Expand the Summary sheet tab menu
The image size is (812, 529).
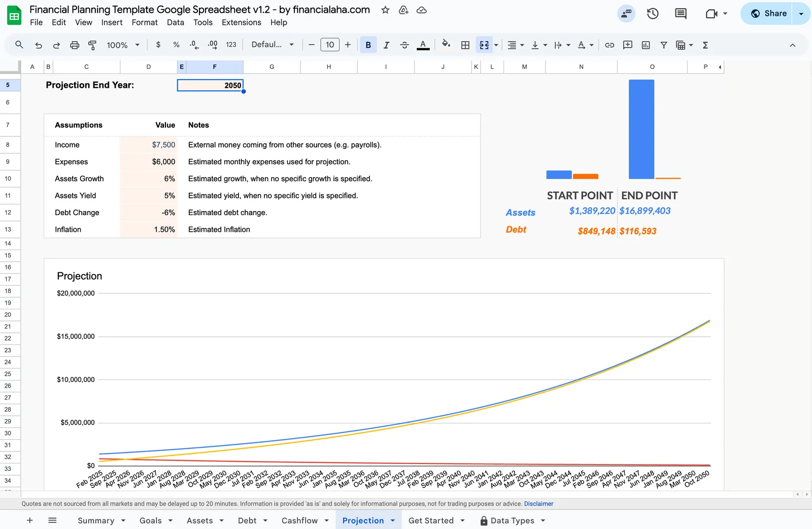[123, 520]
